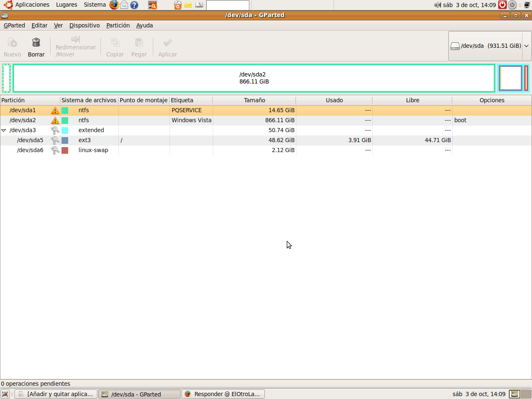Viewport: 532px width, 399px height.
Task: Click the cyan extended color swatch for /dev/sda3
Action: [65, 131]
